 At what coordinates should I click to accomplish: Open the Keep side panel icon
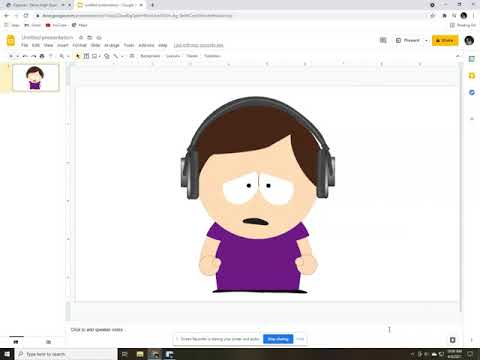click(x=472, y=76)
